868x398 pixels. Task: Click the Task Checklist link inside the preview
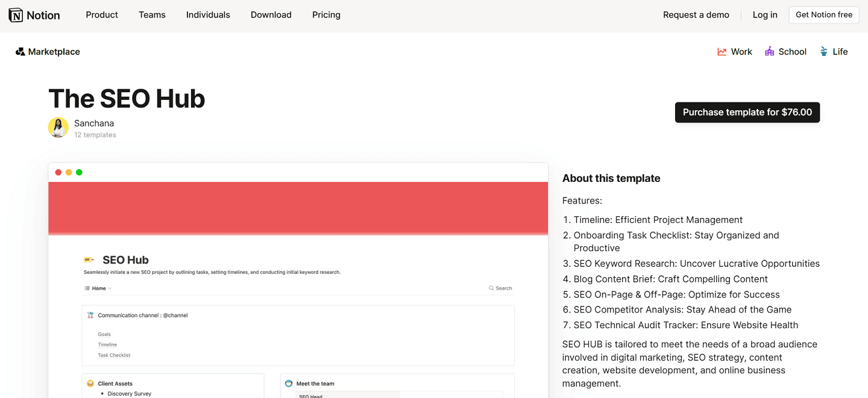click(114, 355)
